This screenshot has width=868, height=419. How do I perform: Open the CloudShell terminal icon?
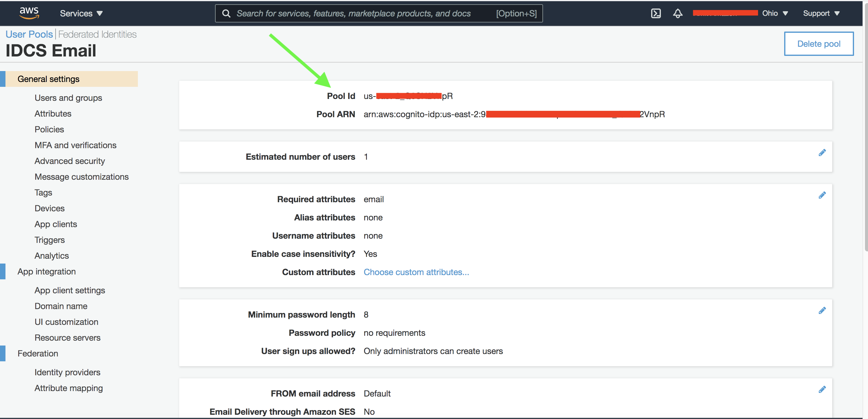click(x=655, y=13)
